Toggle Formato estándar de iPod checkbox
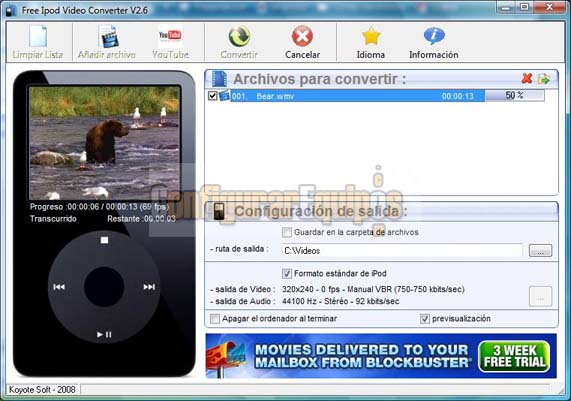The image size is (571, 401). click(x=287, y=273)
